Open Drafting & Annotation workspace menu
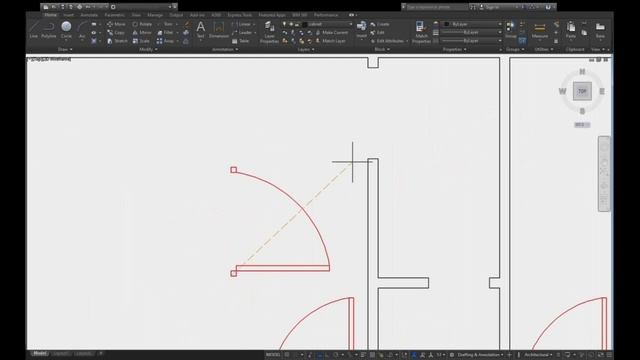 click(480, 355)
